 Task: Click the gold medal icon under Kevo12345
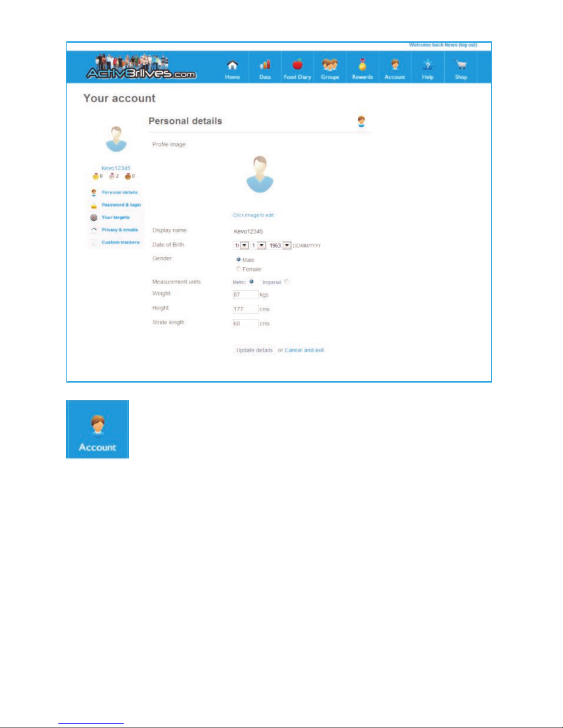pyautogui.click(x=96, y=176)
